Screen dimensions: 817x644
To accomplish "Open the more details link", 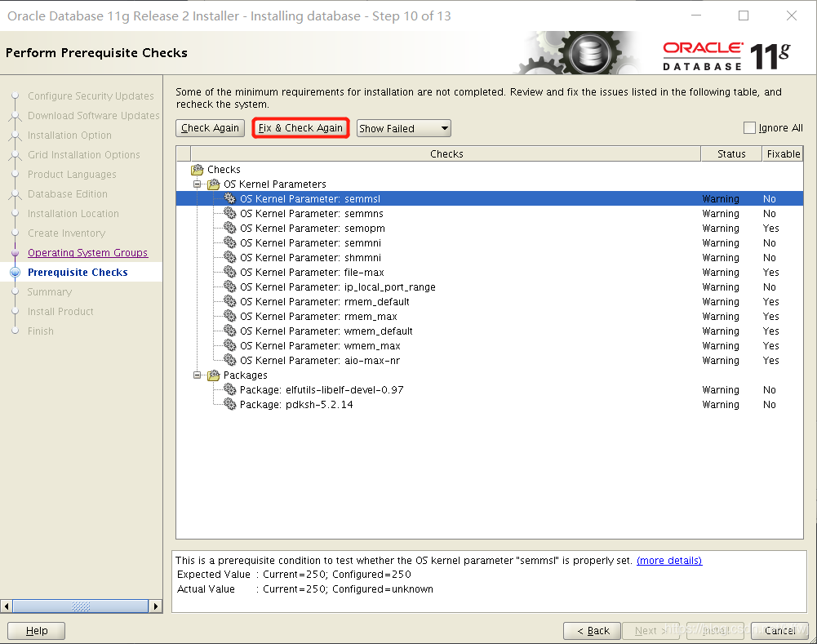I will click(x=669, y=561).
